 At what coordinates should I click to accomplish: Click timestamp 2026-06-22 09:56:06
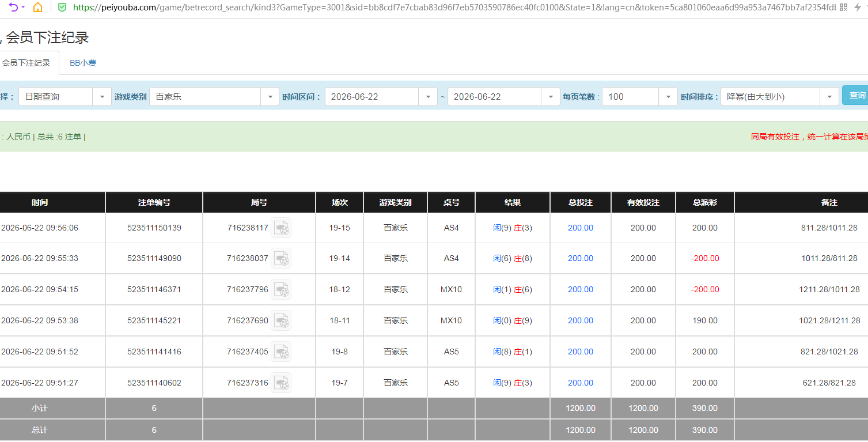(40, 228)
